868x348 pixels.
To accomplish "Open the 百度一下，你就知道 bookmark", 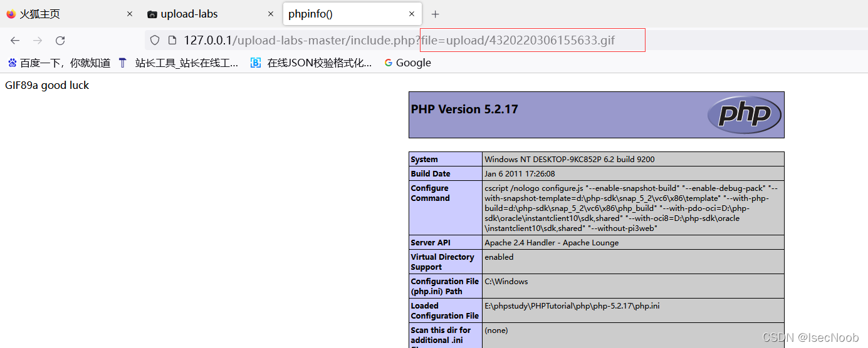I will [59, 63].
